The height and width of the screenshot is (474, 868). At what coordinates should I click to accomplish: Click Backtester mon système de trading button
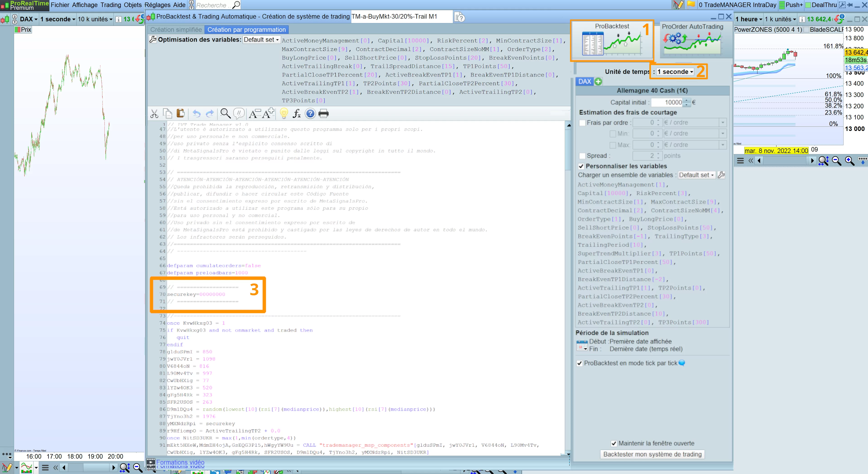tap(652, 454)
